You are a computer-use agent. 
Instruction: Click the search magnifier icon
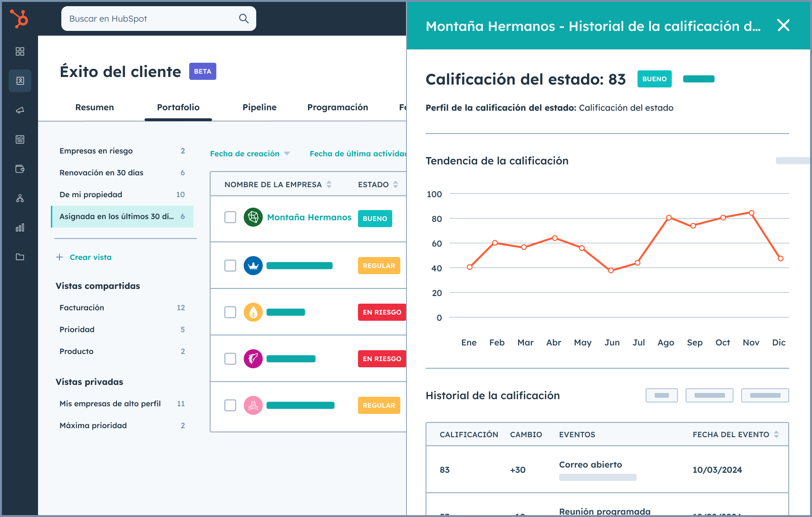243,19
